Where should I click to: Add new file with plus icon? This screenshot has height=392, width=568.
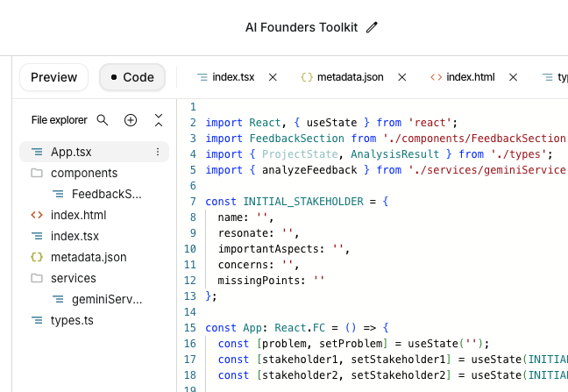[131, 120]
